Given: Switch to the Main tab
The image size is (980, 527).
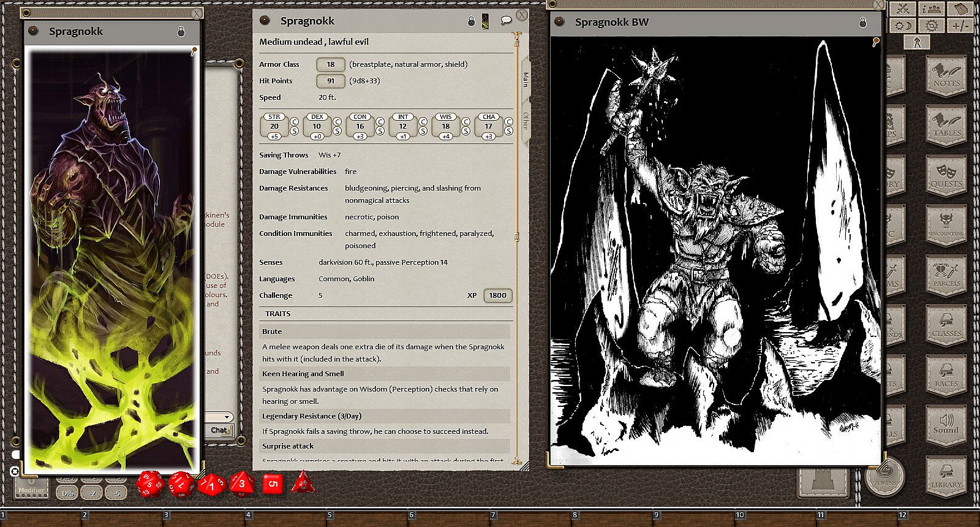Looking at the screenshot, I should 526,80.
